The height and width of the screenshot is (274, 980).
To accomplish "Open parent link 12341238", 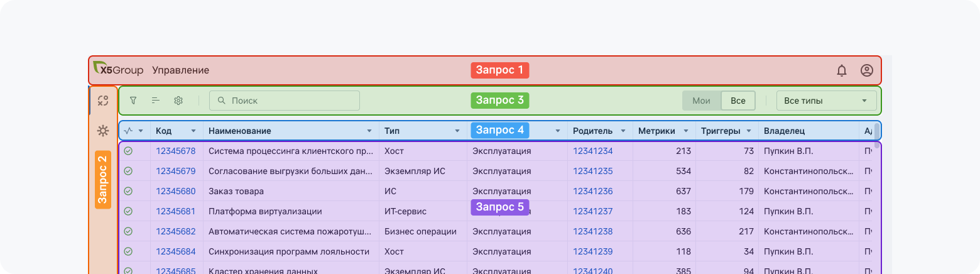I will tap(592, 231).
